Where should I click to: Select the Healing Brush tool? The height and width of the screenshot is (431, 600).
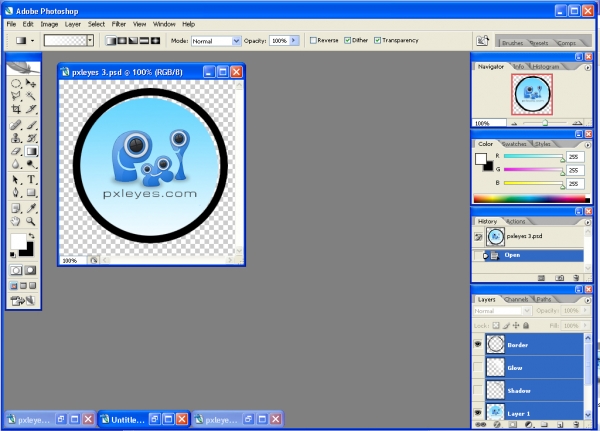16,125
